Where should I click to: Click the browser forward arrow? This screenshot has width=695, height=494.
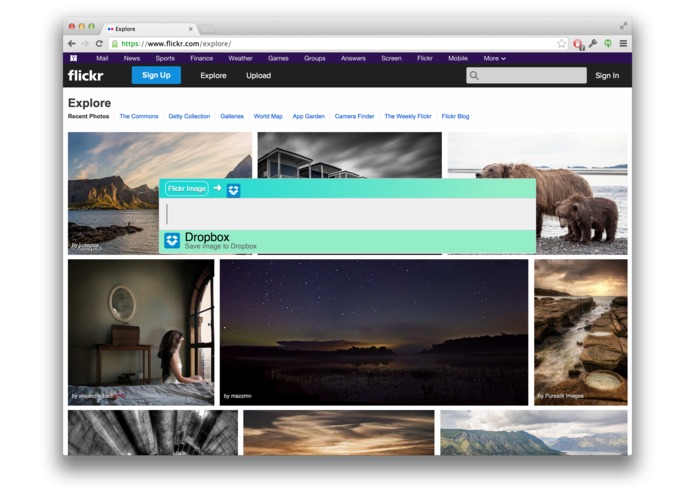86,43
